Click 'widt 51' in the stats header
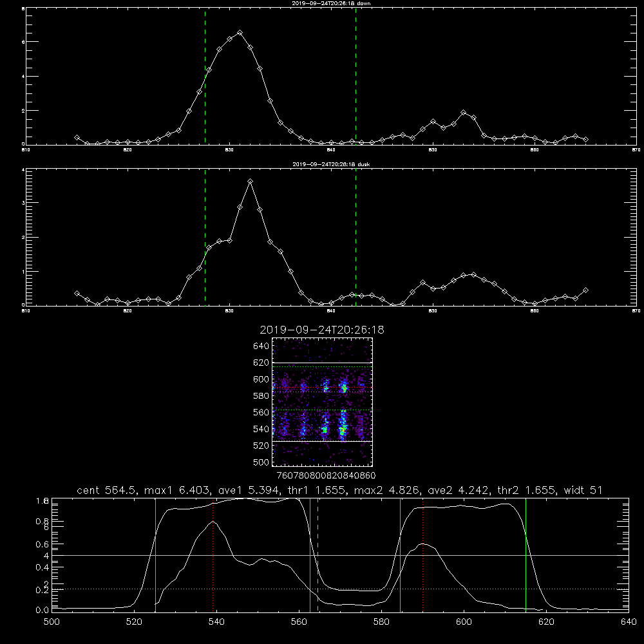 tap(583, 490)
